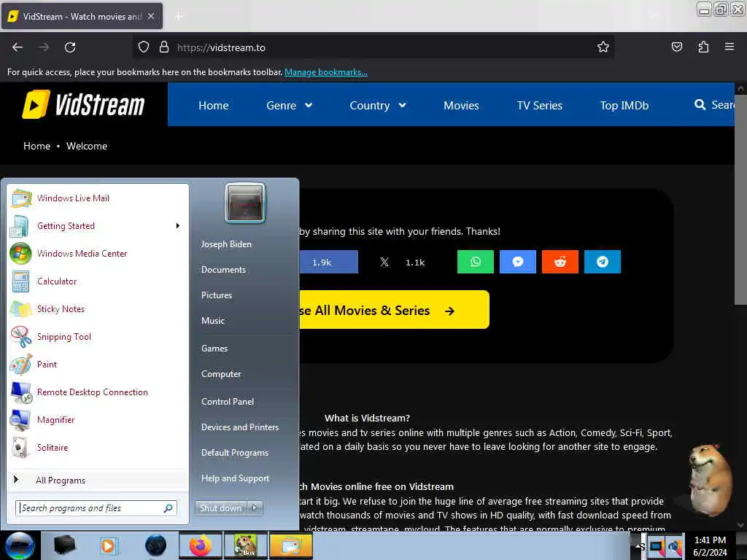This screenshot has height=560, width=747.
Task: Open the Firefox hamburger application menu
Action: tap(729, 47)
